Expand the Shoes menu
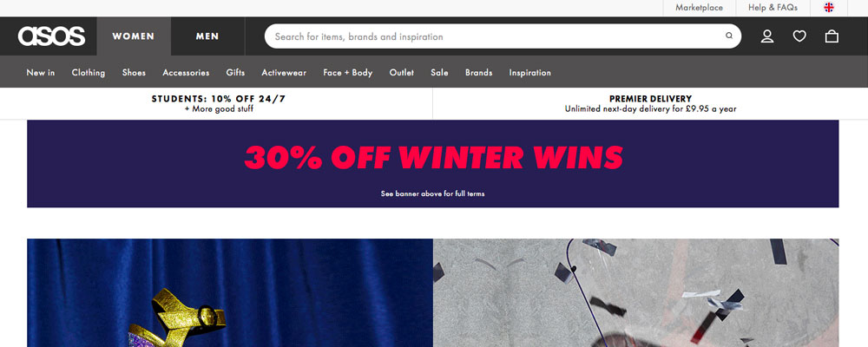This screenshot has height=347, width=868. click(134, 73)
